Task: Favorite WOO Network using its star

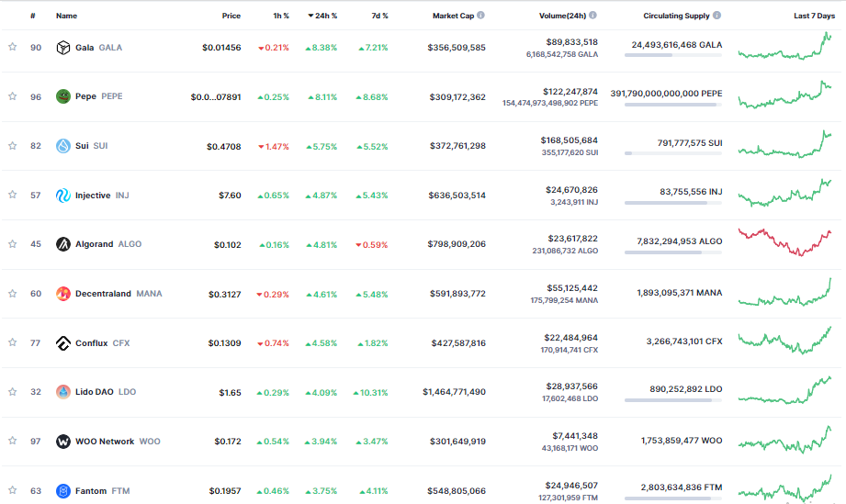Action: 13,441
